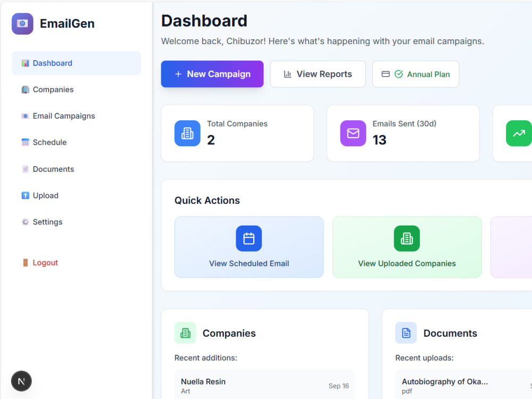The image size is (532, 399).
Task: Click the EmailGen brand name
Action: pyautogui.click(x=67, y=24)
